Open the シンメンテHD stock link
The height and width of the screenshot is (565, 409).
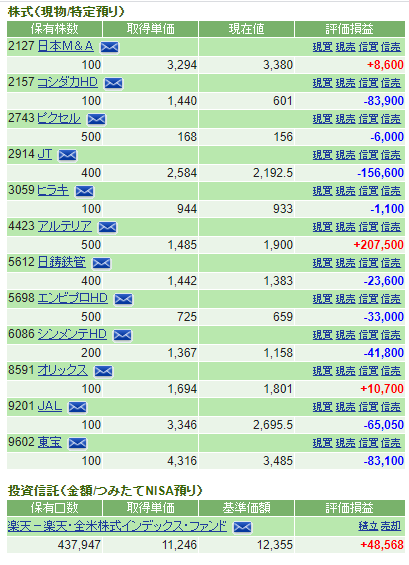72,334
